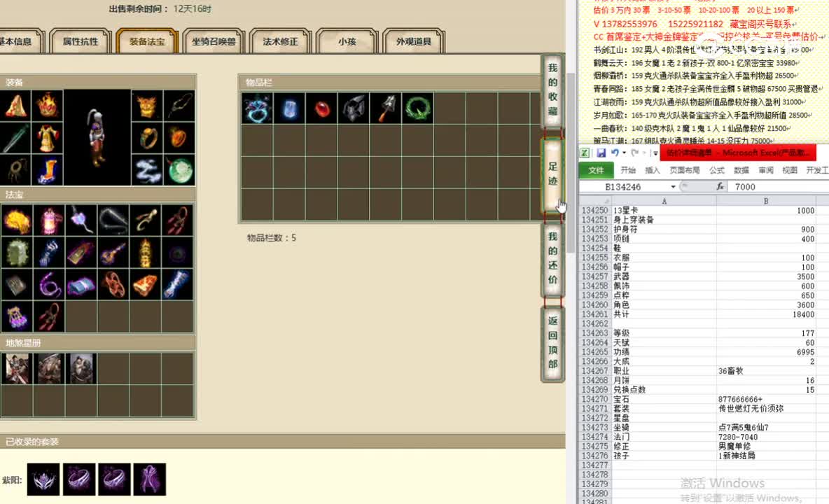This screenshot has height=504, width=829.
Task: Open the Excel 审阅 ribbon tab
Action: point(765,170)
